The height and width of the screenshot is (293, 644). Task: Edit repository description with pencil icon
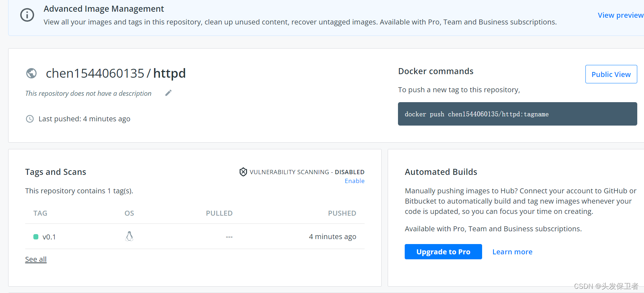[168, 93]
